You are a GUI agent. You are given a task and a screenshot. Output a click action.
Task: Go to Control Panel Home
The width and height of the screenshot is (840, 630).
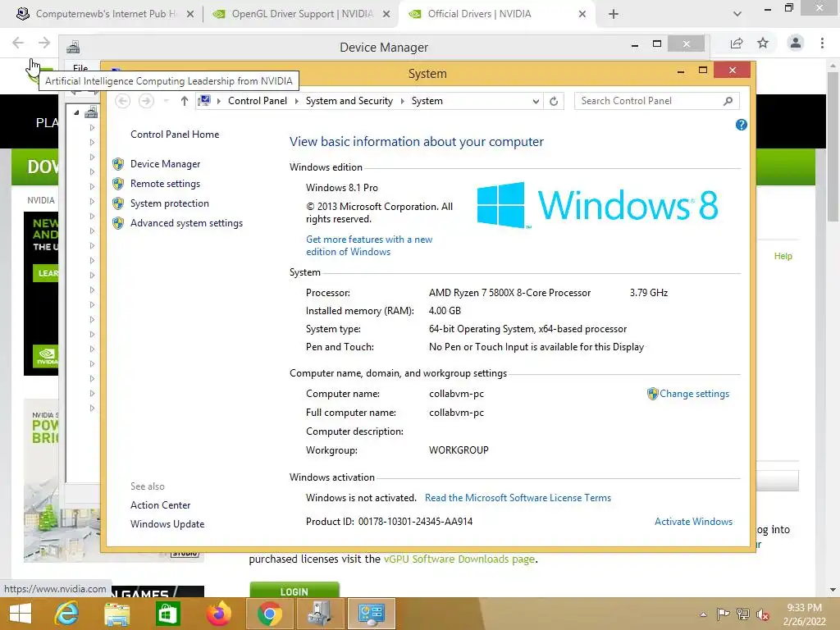point(175,135)
